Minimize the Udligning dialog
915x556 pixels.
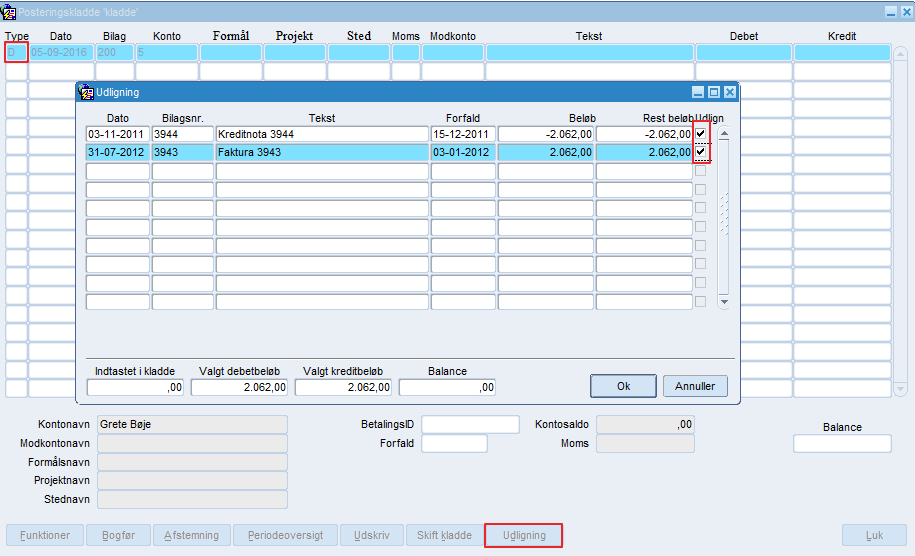698,92
